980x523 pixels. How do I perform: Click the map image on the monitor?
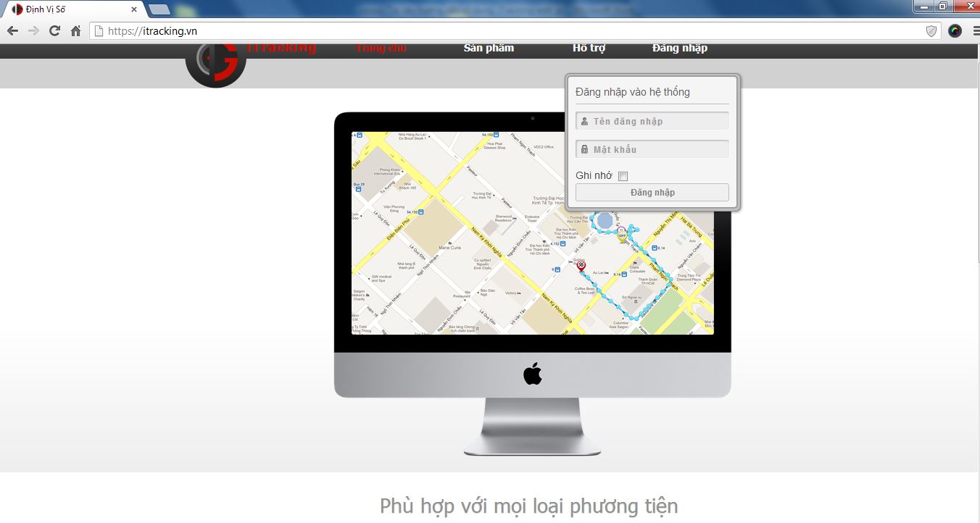pos(533,233)
